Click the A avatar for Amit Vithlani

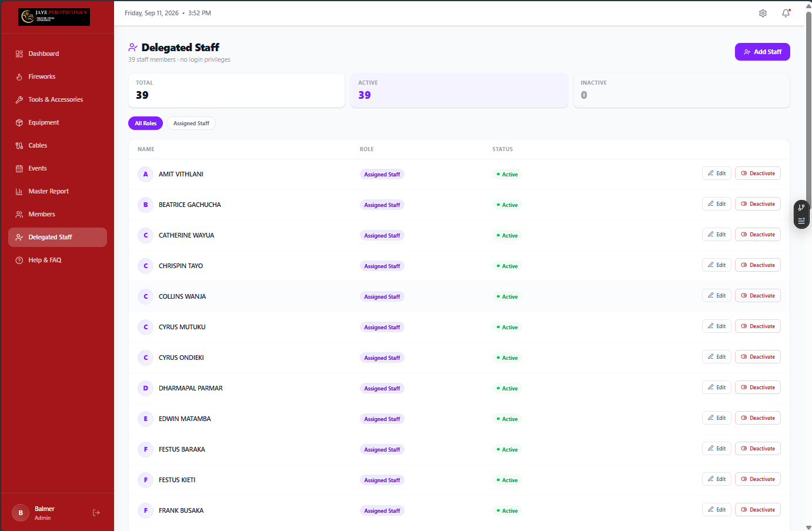pos(145,174)
